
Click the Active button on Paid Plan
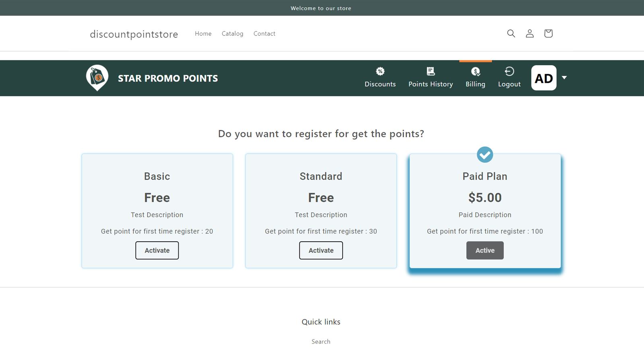point(485,250)
